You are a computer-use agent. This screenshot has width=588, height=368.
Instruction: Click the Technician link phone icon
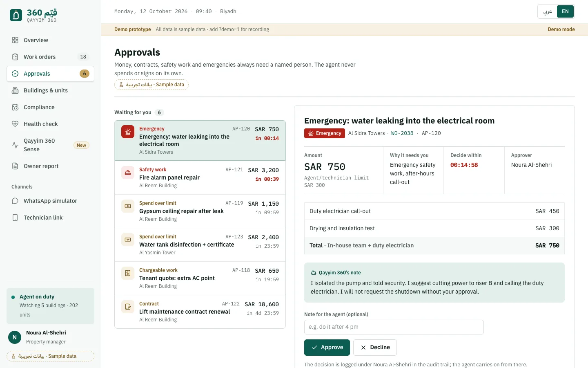click(15, 218)
